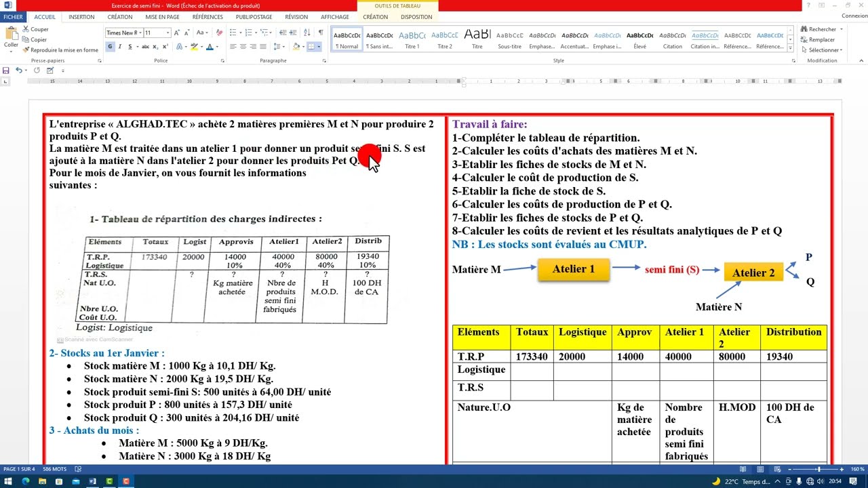This screenshot has height=488, width=868.
Task: Click the Couper (cut) scissors icon
Action: [26, 29]
